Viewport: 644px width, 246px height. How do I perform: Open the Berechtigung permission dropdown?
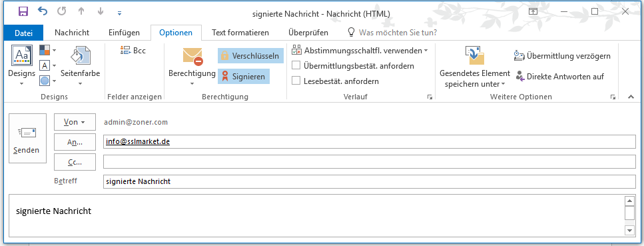click(x=192, y=66)
